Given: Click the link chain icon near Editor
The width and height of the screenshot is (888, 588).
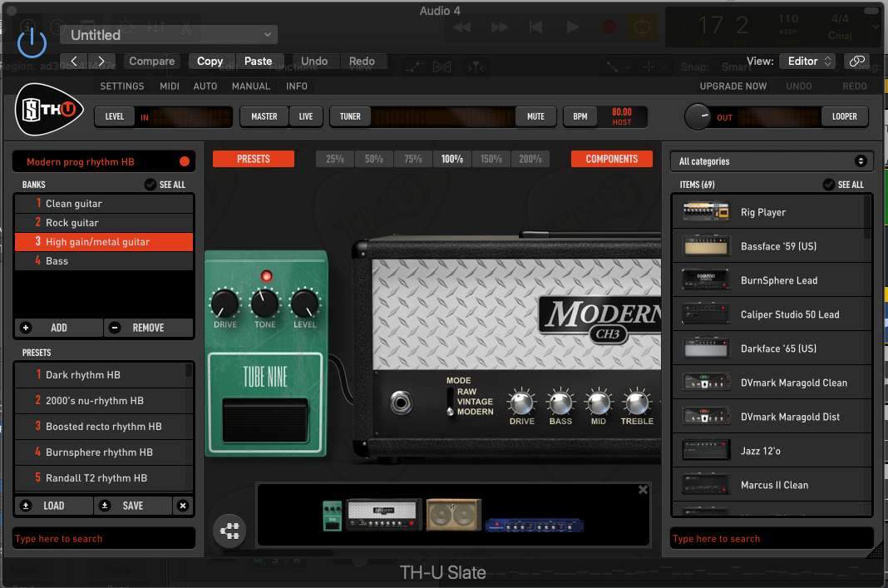Looking at the screenshot, I should pos(856,61).
